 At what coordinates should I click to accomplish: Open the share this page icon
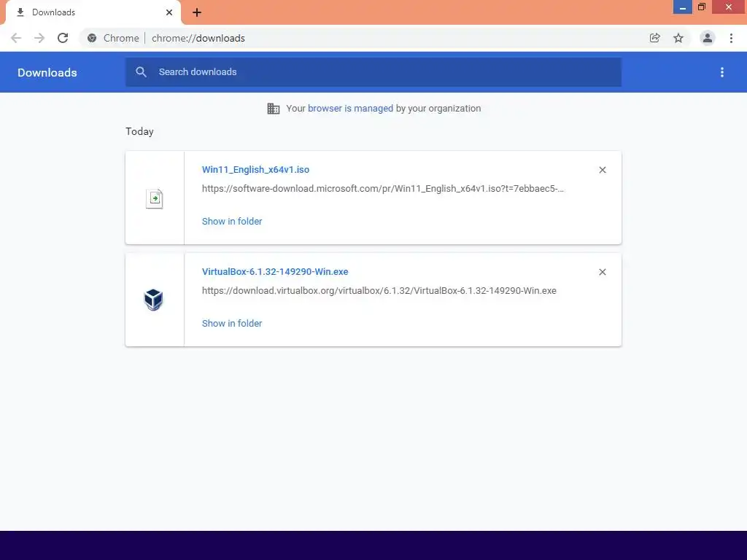click(x=655, y=38)
